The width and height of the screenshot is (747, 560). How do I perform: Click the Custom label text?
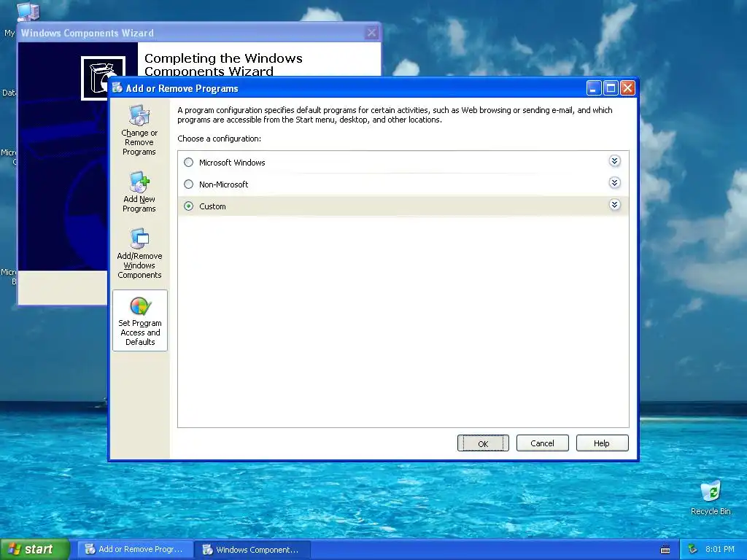coord(212,206)
